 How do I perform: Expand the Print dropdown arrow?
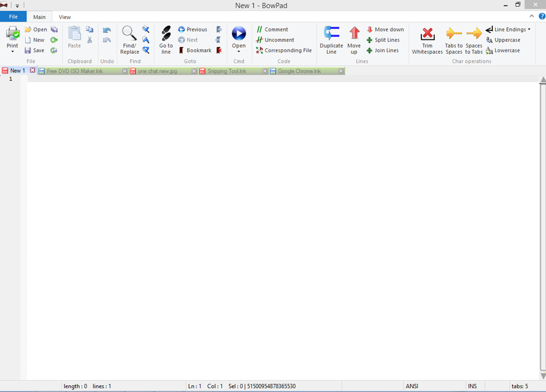(x=13, y=52)
